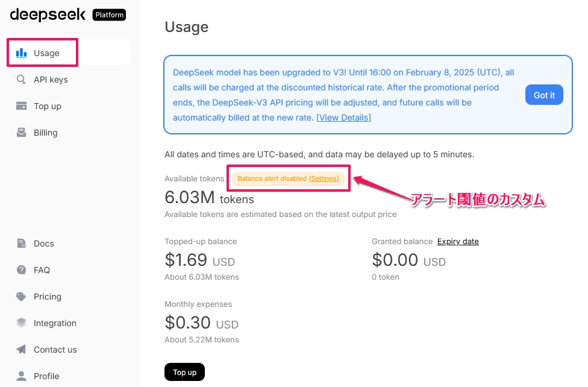Open the View Details link
Screen dimensions: 588x387
coord(343,118)
